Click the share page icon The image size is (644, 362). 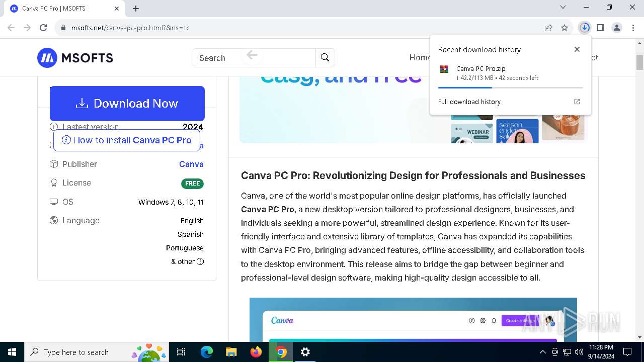click(x=548, y=28)
